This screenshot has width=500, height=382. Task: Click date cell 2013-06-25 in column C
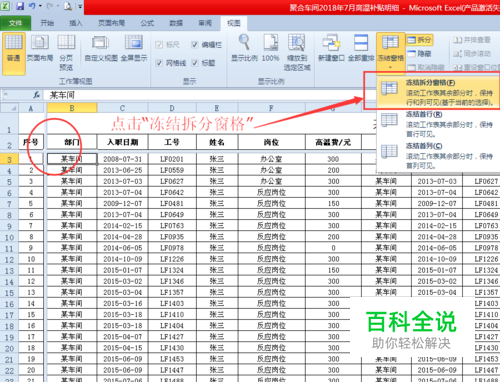tap(123, 170)
